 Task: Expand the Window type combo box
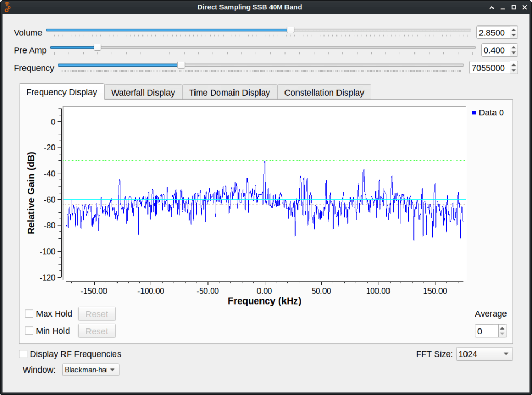[90, 370]
